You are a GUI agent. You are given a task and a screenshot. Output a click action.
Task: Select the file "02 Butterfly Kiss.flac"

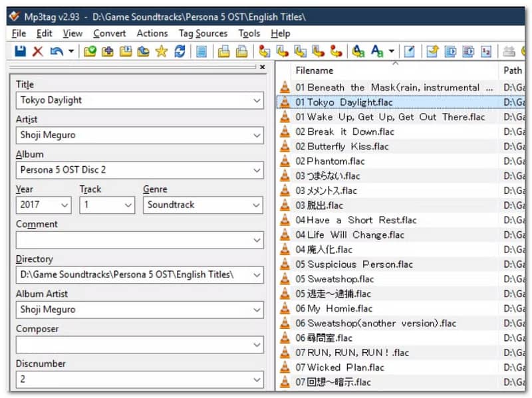[x=342, y=146]
